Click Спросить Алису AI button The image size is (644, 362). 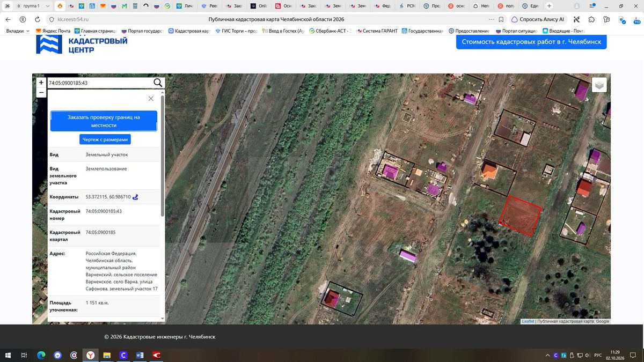coord(538,19)
